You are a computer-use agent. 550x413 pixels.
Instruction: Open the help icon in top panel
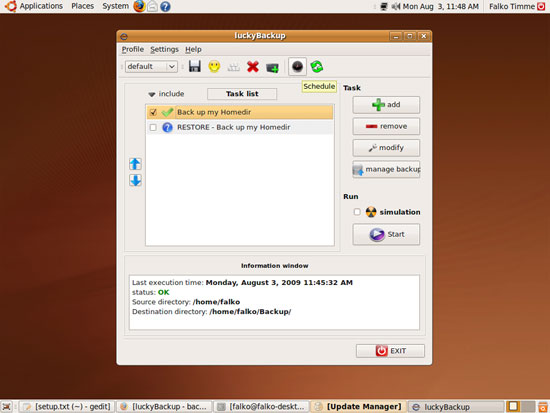click(165, 6)
